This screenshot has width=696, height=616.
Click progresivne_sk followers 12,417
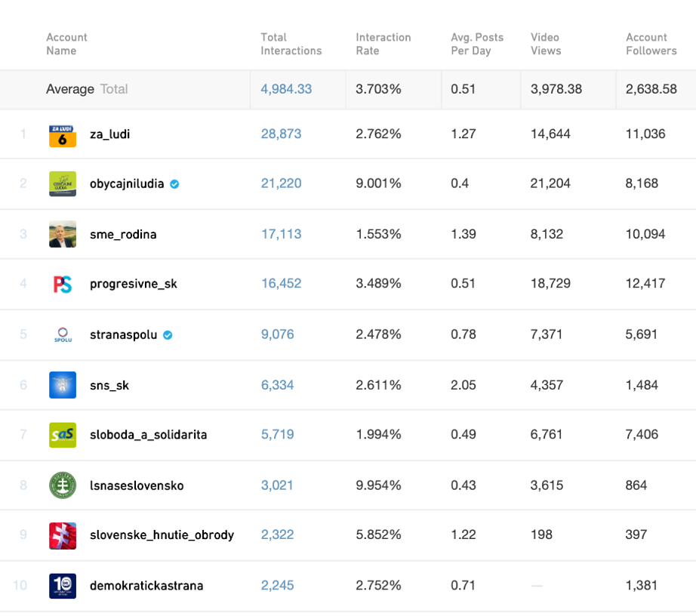click(x=645, y=284)
